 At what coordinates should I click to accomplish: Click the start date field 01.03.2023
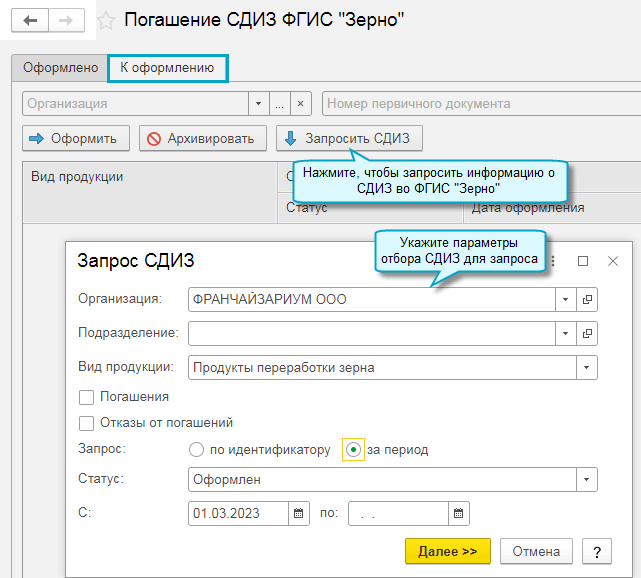(x=238, y=513)
